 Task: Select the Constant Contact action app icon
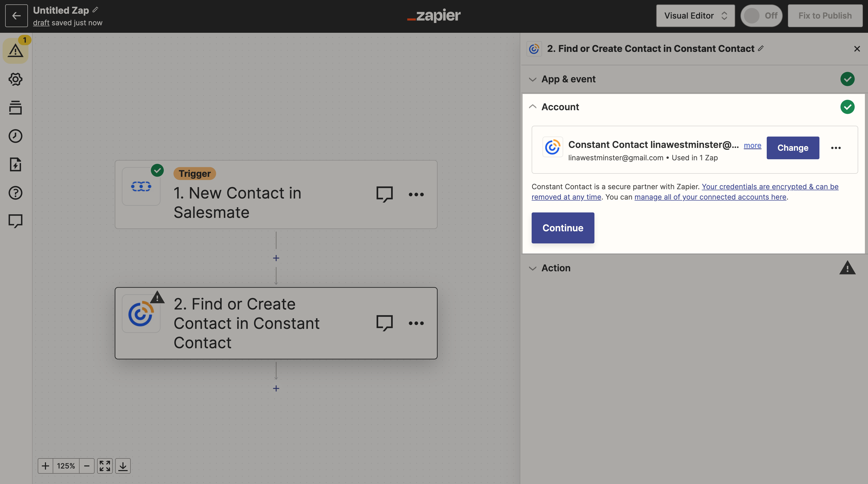[x=141, y=314]
